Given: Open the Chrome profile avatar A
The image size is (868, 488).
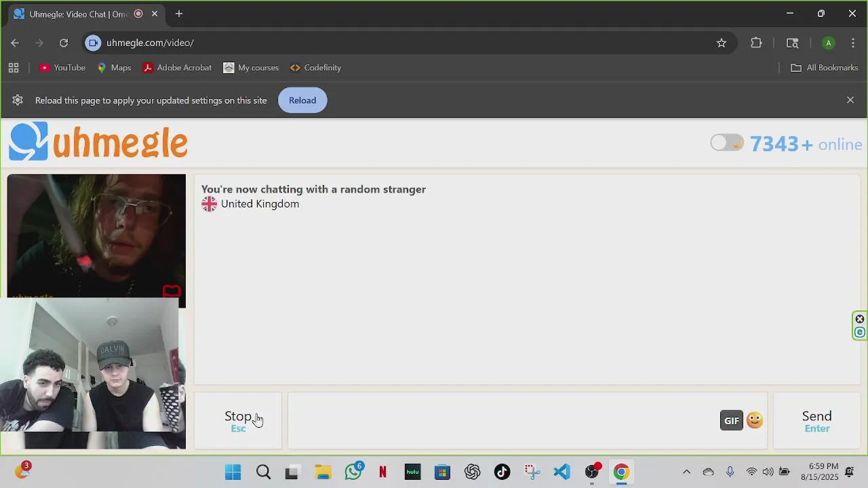Looking at the screenshot, I should pyautogui.click(x=828, y=43).
